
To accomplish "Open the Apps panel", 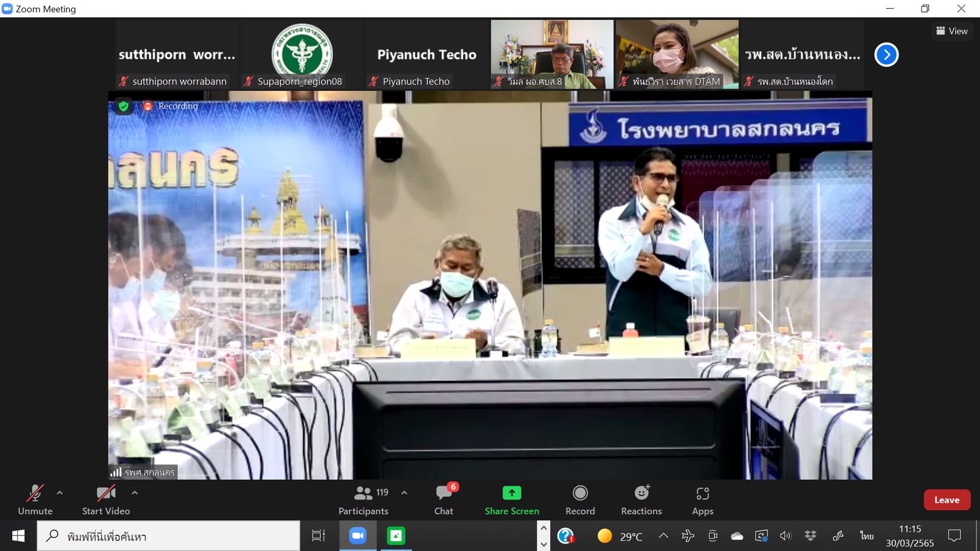I will click(x=703, y=494).
